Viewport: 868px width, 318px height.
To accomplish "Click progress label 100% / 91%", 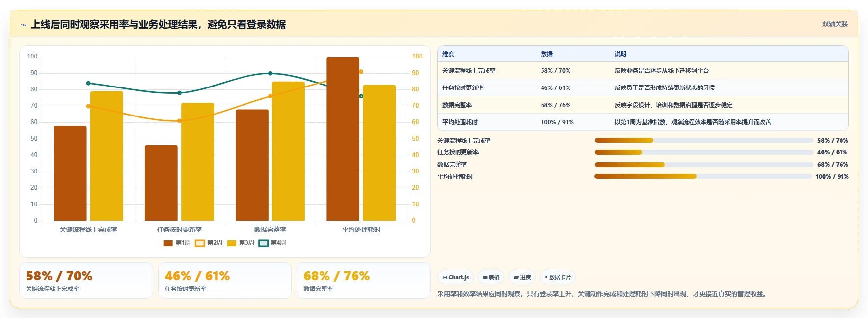I will tap(832, 177).
